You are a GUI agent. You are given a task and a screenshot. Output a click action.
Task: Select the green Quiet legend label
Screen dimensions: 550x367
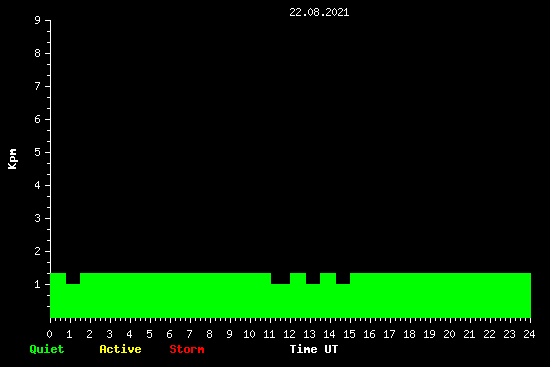coord(47,349)
